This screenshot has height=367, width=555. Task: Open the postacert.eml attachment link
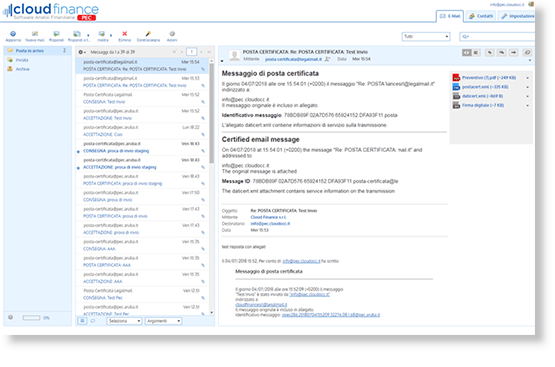coord(485,87)
